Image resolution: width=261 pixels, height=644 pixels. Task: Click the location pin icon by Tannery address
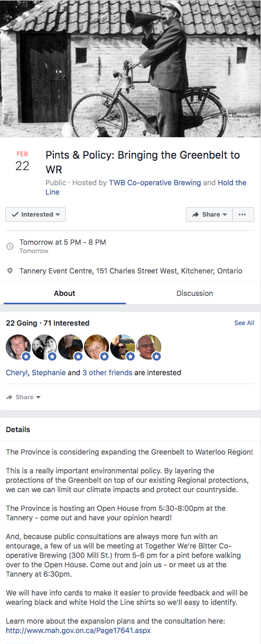10,271
